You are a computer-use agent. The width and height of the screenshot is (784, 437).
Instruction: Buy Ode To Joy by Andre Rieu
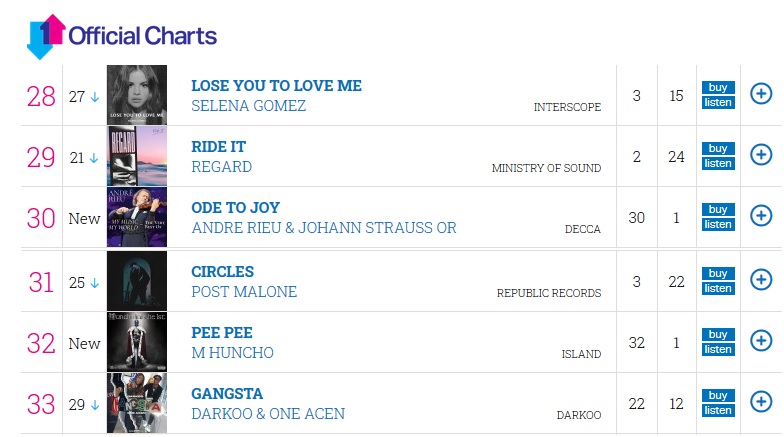click(x=717, y=209)
